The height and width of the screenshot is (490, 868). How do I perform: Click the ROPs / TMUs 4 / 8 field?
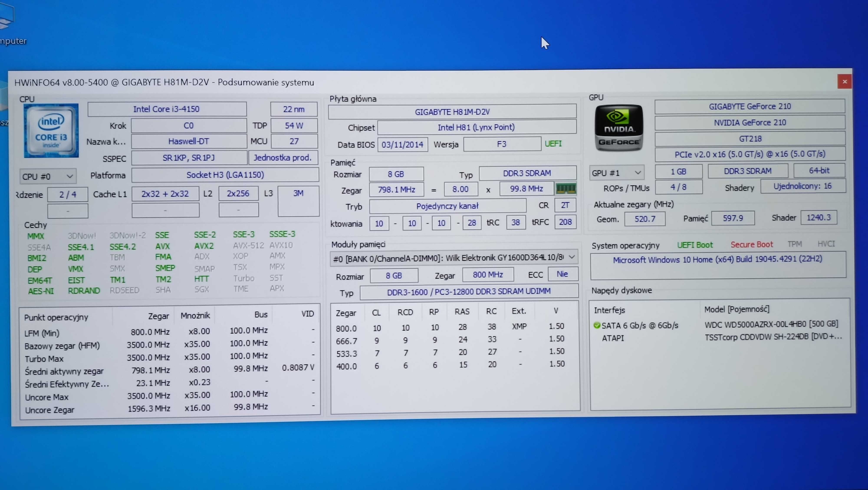(x=679, y=187)
